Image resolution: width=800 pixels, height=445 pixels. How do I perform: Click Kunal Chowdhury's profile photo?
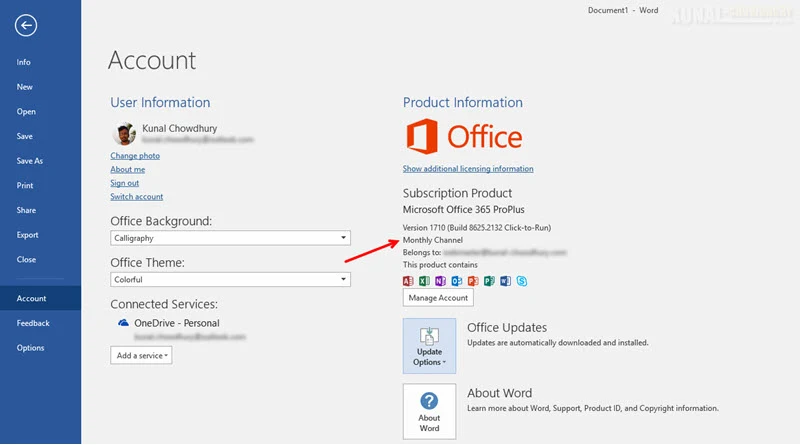123,134
